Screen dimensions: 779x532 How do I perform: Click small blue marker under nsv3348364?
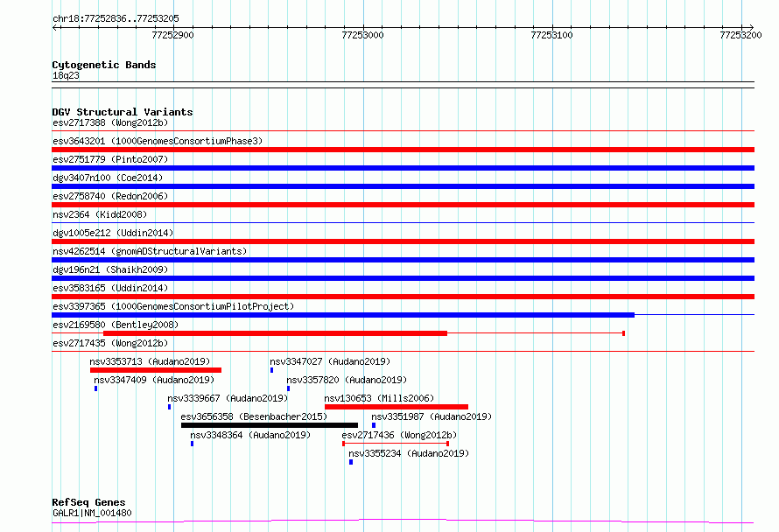click(x=193, y=444)
